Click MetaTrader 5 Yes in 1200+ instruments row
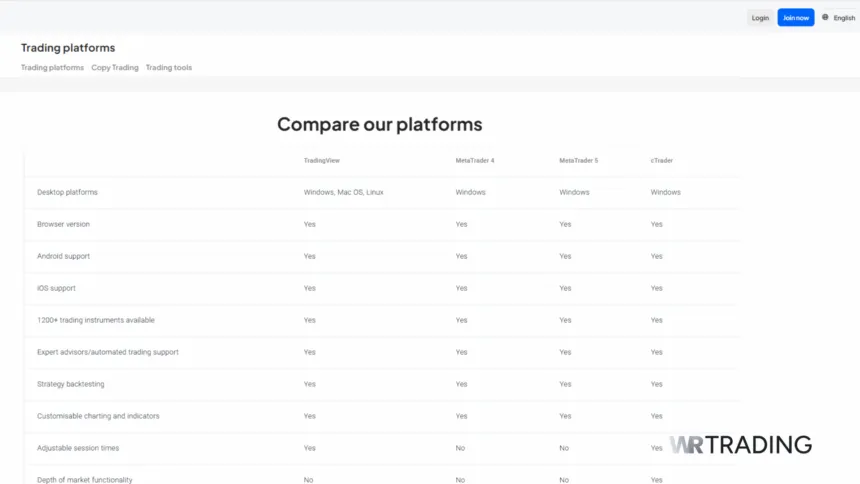 (565, 320)
